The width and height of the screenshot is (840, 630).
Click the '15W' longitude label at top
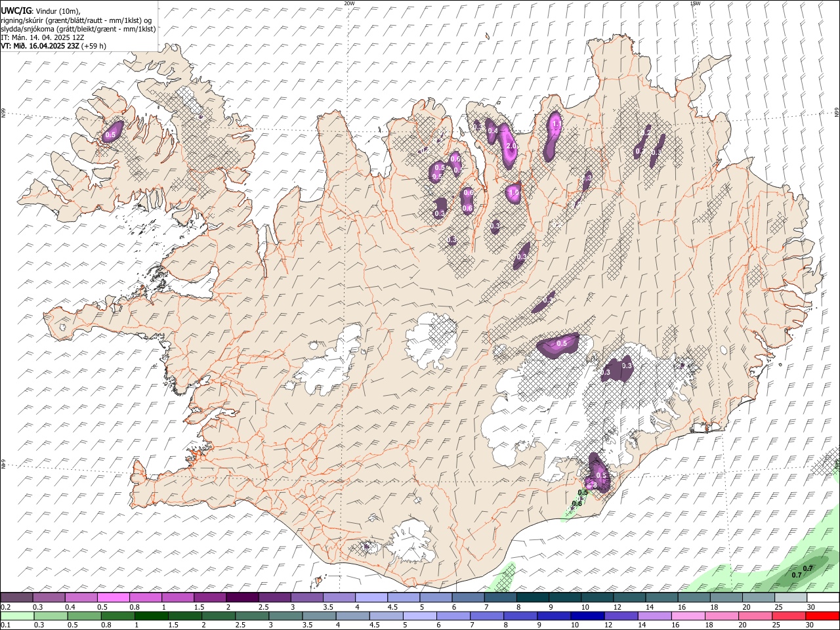pos(695,3)
